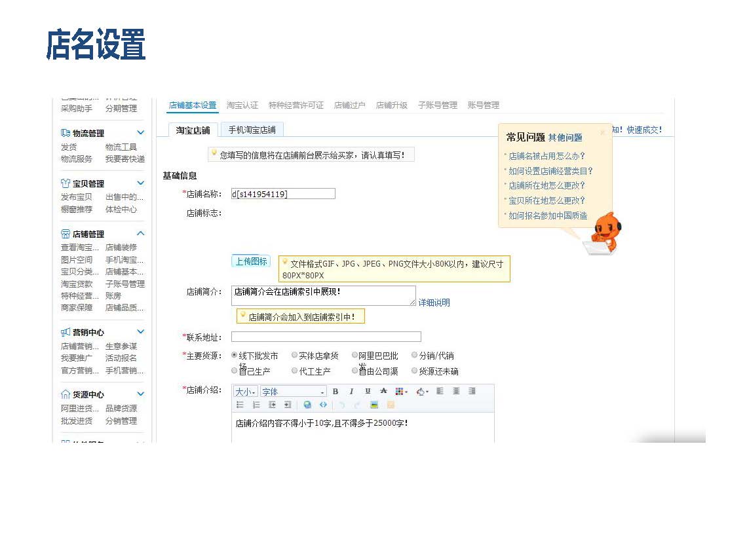
Task: Select the 实体店拿货 radio button
Action: pos(294,355)
